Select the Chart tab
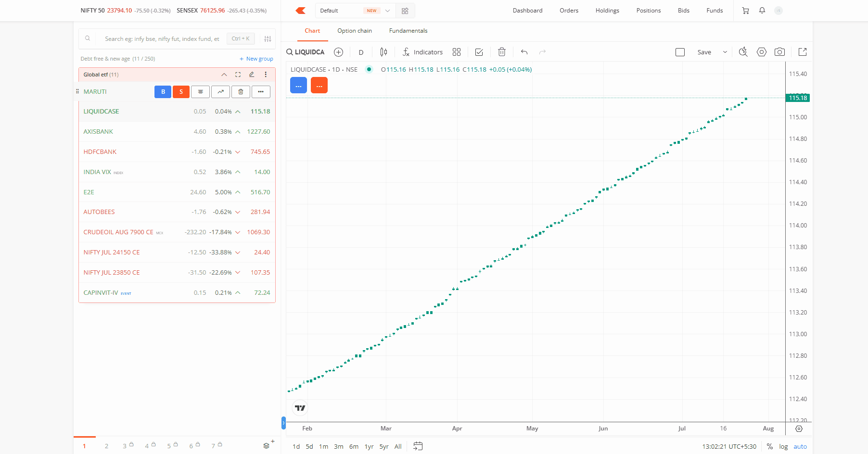This screenshot has width=868, height=454. 312,31
